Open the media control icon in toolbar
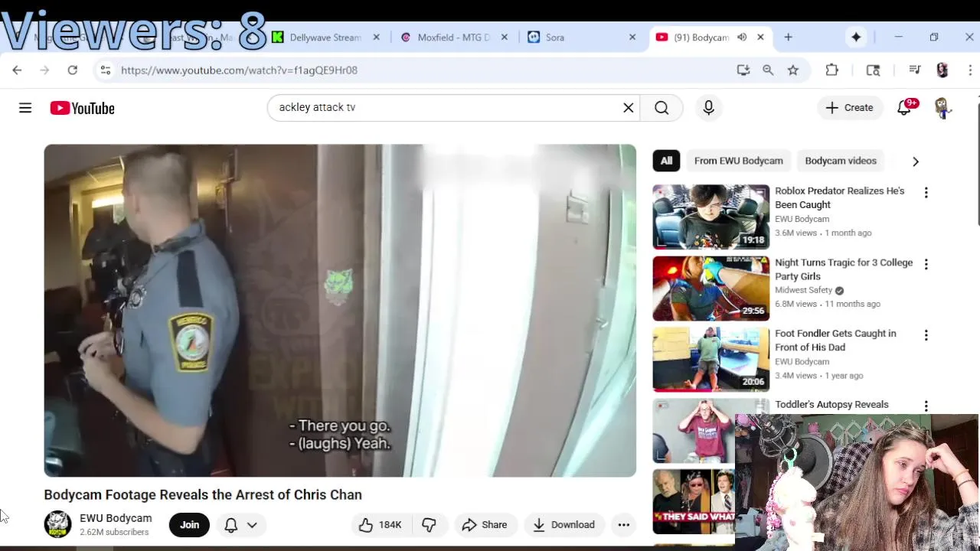 click(914, 70)
